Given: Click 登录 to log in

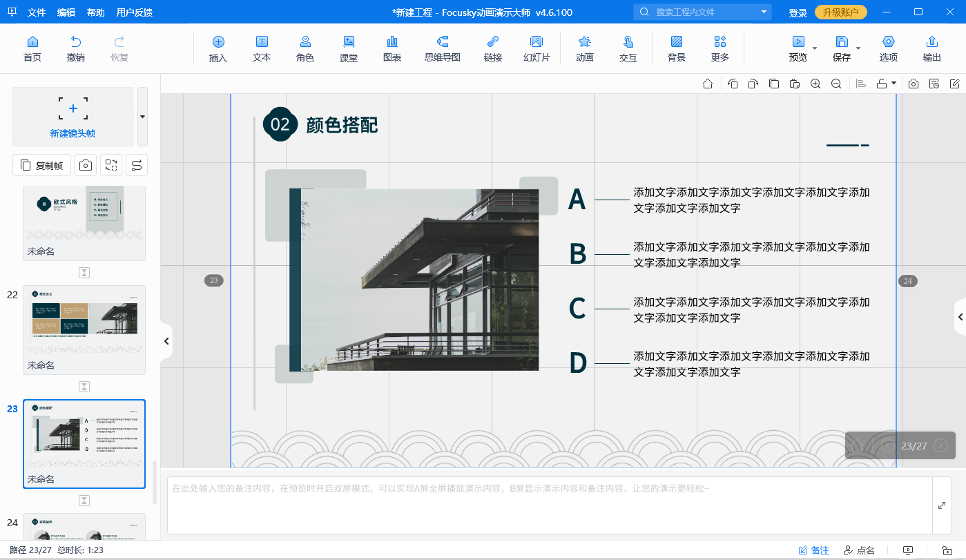Looking at the screenshot, I should coord(798,12).
